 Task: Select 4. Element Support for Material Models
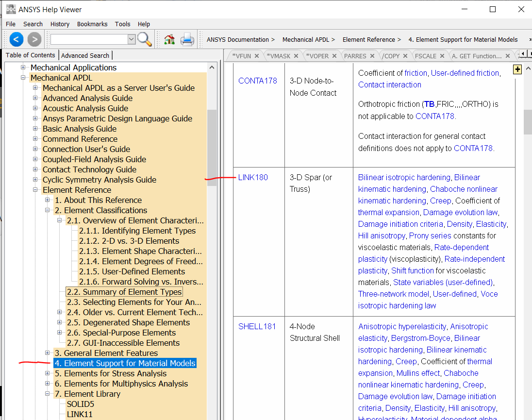pos(125,363)
